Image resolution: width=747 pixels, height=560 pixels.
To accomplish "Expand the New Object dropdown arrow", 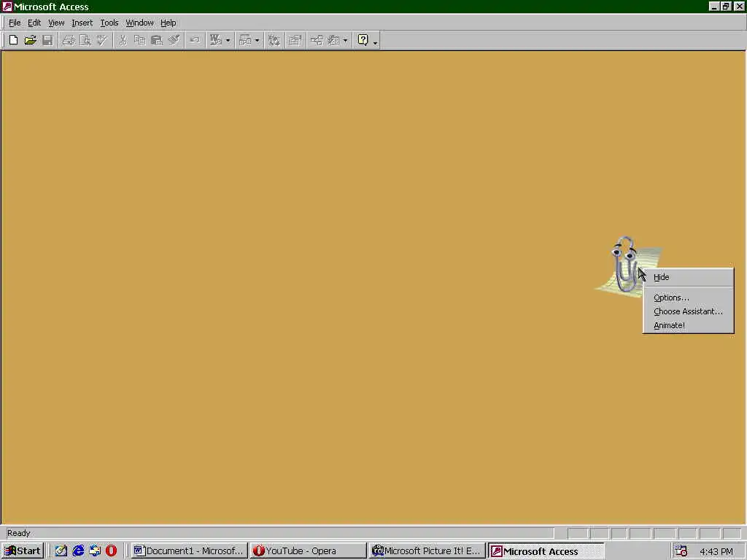I will click(345, 41).
